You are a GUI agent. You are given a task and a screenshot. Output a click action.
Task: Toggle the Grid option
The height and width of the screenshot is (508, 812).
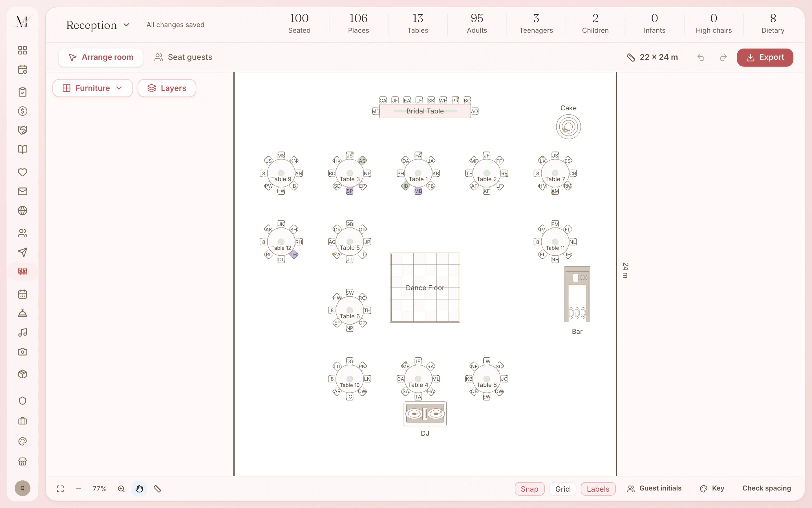pos(562,489)
